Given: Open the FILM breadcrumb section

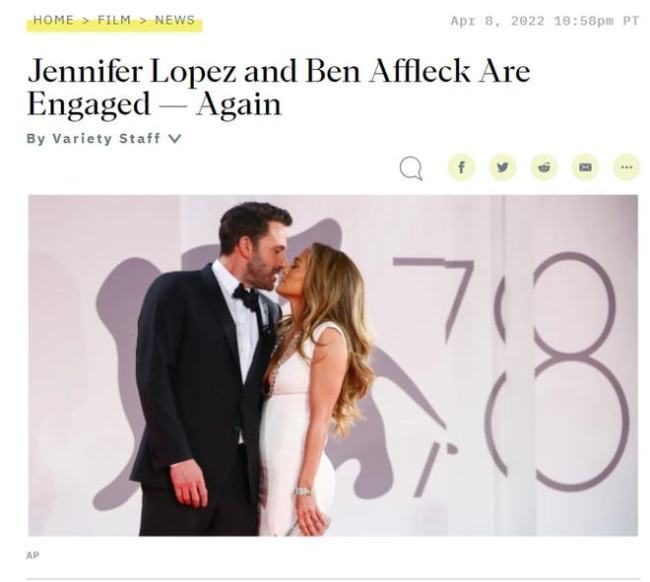Looking at the screenshot, I should click(x=114, y=20).
